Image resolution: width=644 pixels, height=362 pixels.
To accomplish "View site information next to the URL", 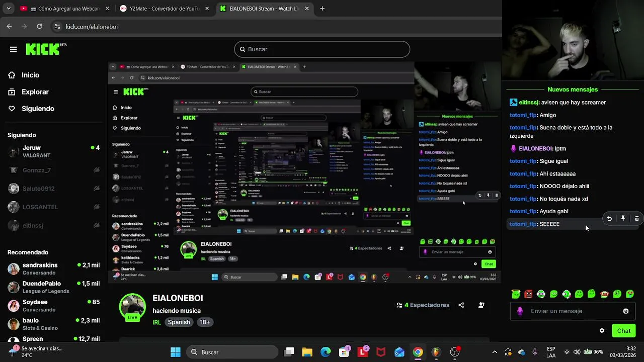I will [57, 27].
